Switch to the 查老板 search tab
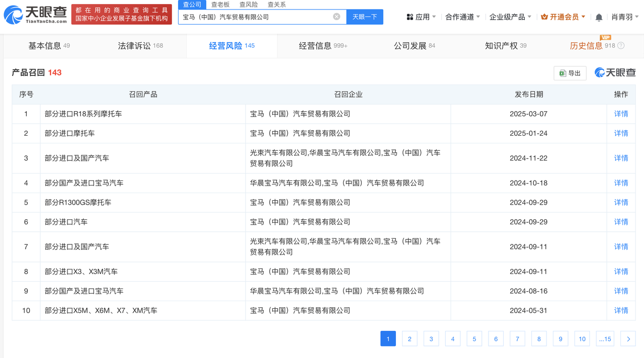Viewport: 644px width, 358px height. tap(220, 5)
